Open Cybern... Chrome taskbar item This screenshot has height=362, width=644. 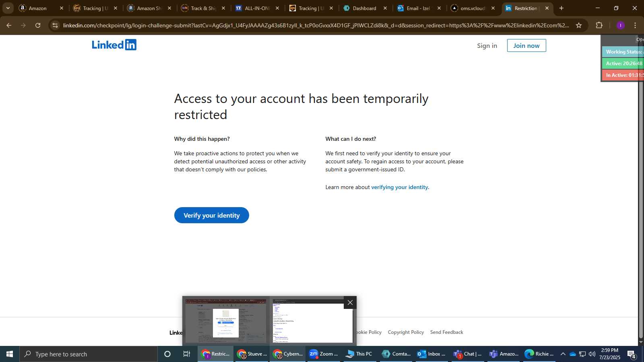point(287,354)
